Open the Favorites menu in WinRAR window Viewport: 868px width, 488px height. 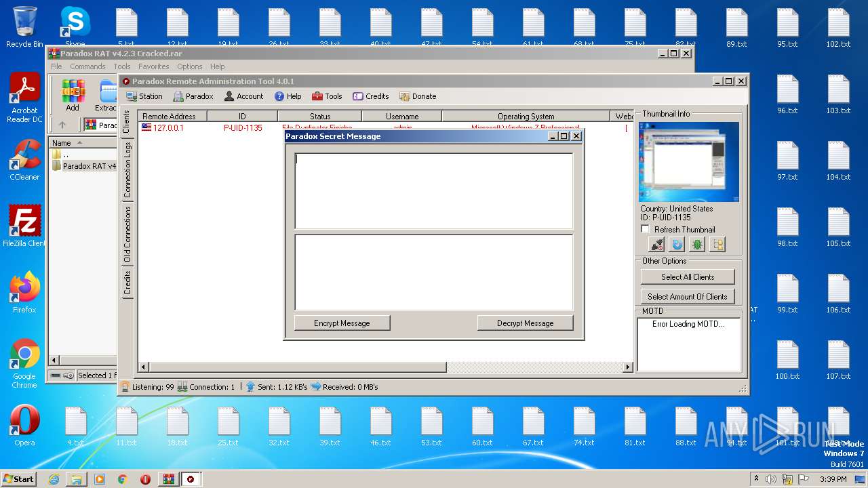pyautogui.click(x=154, y=66)
